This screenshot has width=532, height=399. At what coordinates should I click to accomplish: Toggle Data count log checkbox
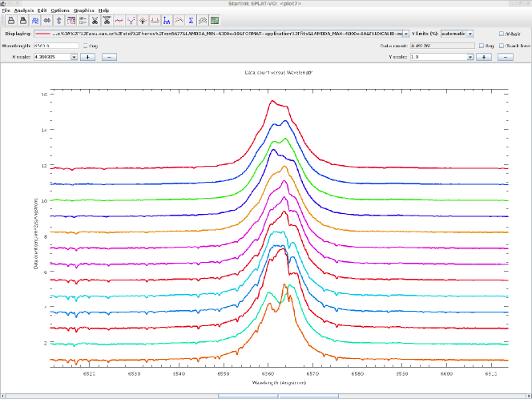[481, 46]
